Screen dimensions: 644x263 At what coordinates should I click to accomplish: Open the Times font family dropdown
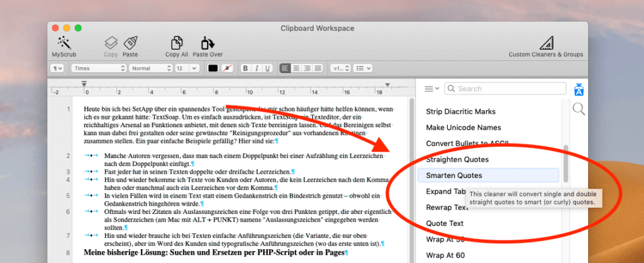coord(99,68)
